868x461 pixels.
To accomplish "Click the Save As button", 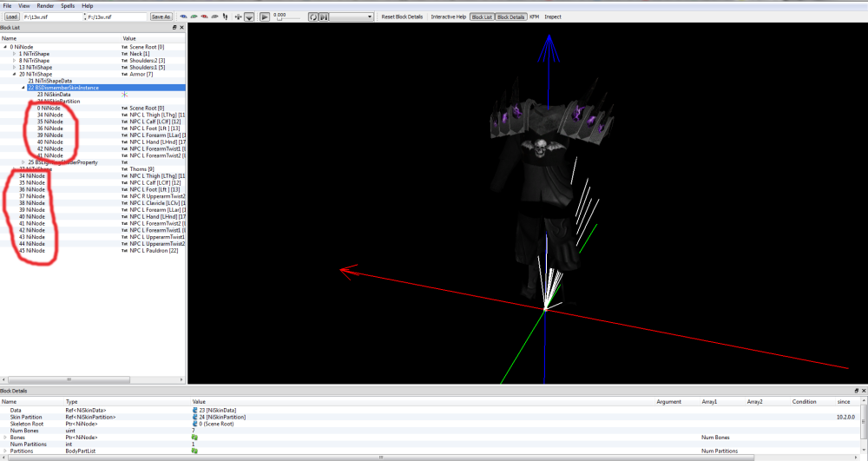I will (x=161, y=17).
